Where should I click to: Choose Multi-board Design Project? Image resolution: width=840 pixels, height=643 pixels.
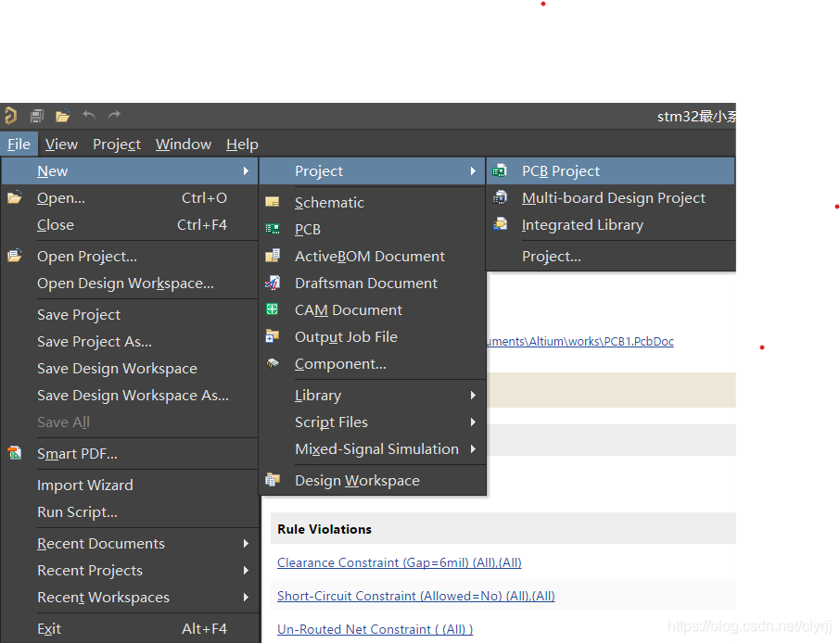[x=613, y=198]
